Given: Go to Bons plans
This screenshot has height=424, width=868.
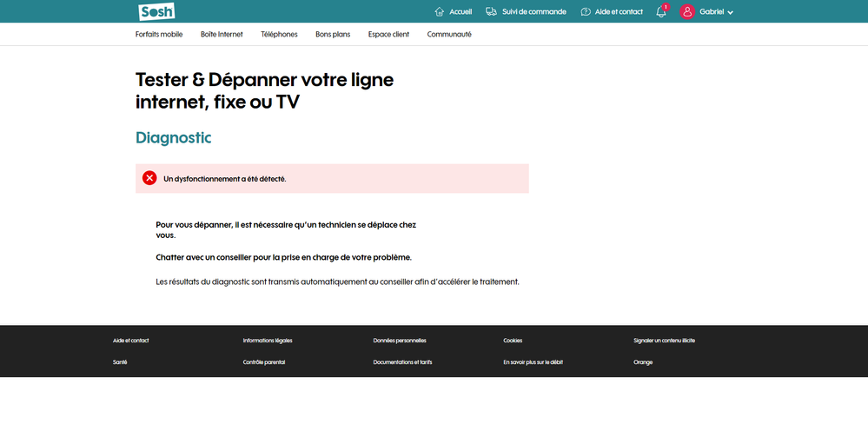Looking at the screenshot, I should coord(333,34).
